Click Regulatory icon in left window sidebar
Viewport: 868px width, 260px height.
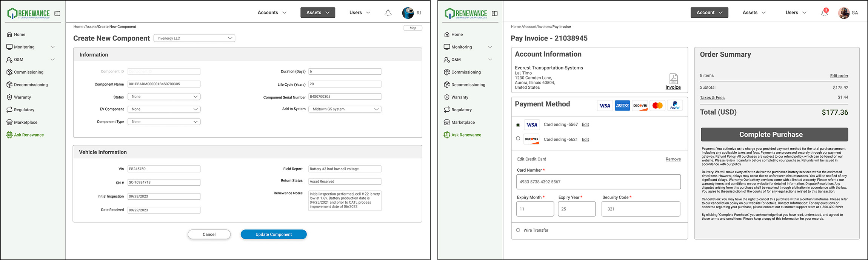[9, 110]
